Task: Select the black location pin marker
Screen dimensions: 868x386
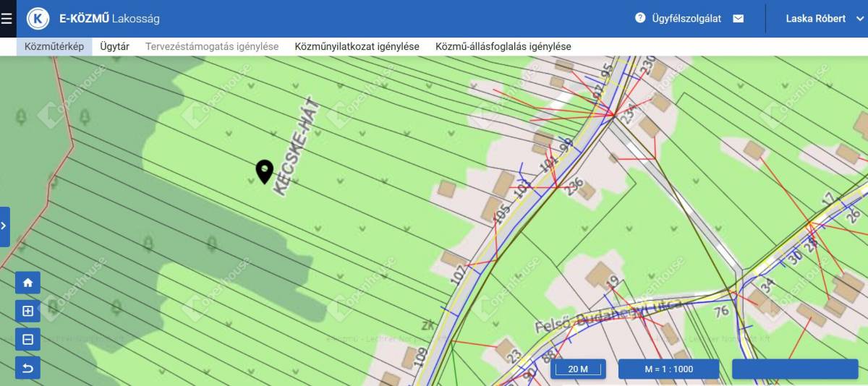Action: tap(264, 171)
